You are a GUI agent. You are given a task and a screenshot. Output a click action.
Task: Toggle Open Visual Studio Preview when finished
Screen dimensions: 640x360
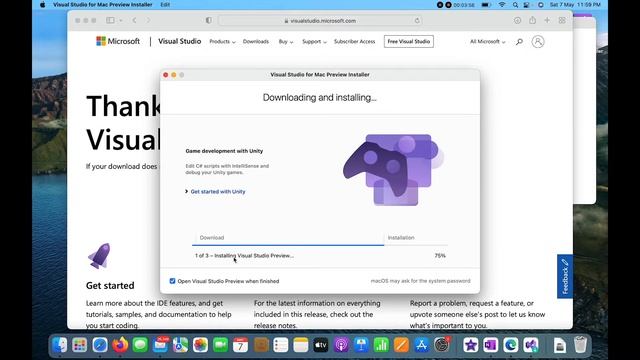click(x=172, y=281)
